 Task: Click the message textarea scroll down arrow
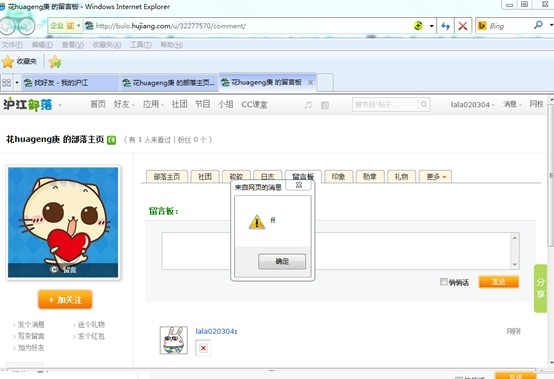point(515,264)
